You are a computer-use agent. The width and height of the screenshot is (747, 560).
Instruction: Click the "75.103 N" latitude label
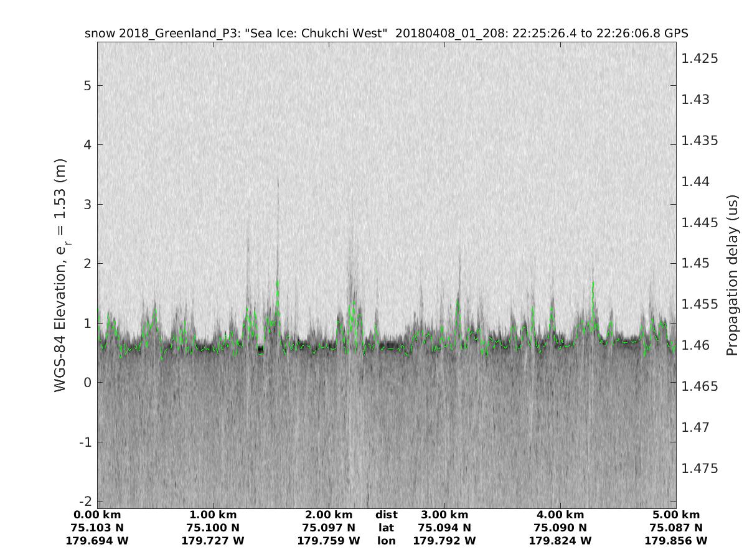[x=97, y=528]
